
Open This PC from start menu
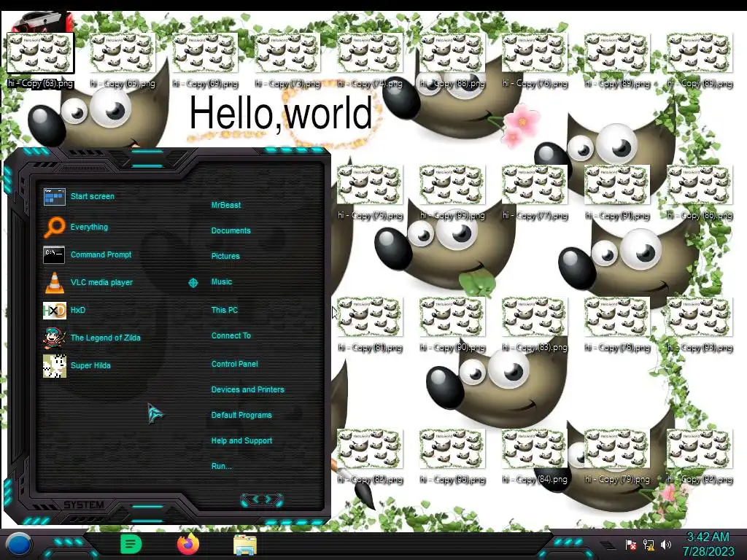coord(225,310)
